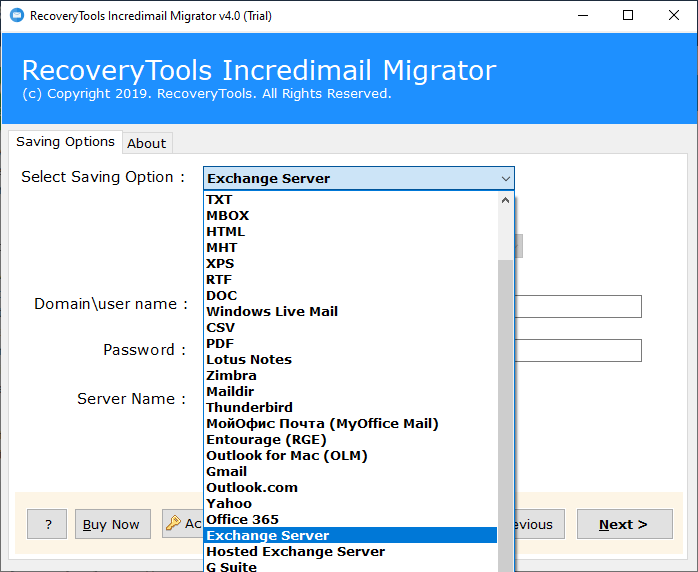Select G Suite at list bottom
The height and width of the screenshot is (572, 698).
(350, 566)
